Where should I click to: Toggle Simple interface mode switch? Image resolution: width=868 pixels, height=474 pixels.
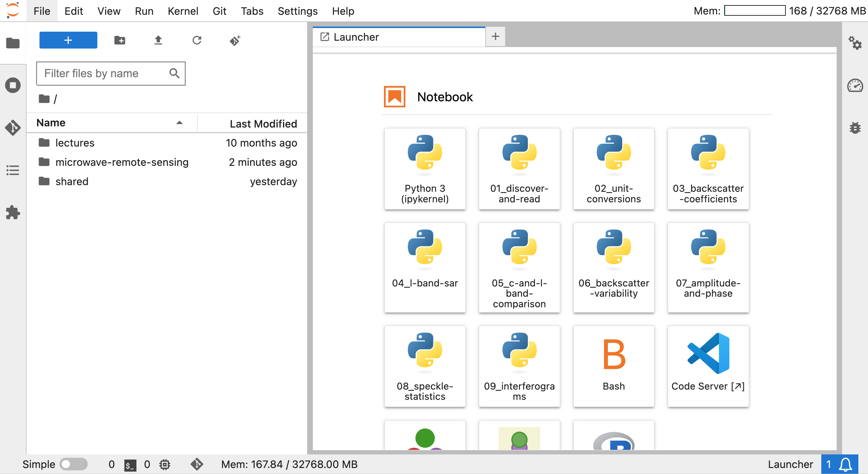pyautogui.click(x=73, y=464)
